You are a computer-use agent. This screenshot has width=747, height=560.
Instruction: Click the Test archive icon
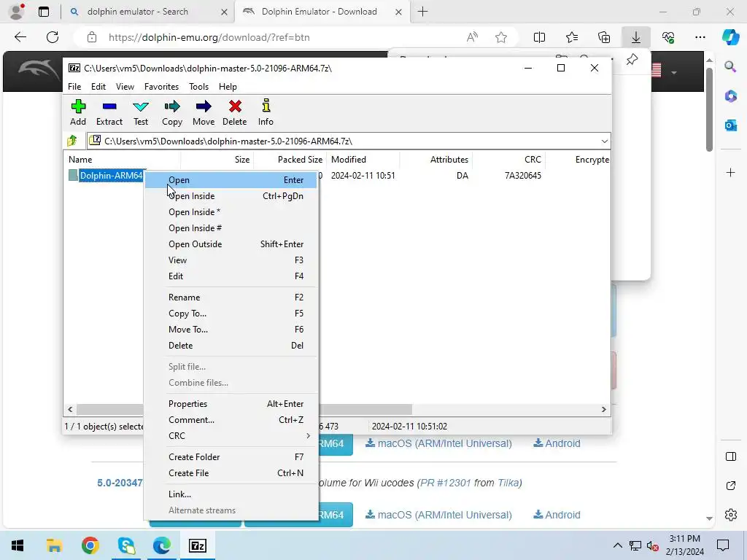[141, 112]
